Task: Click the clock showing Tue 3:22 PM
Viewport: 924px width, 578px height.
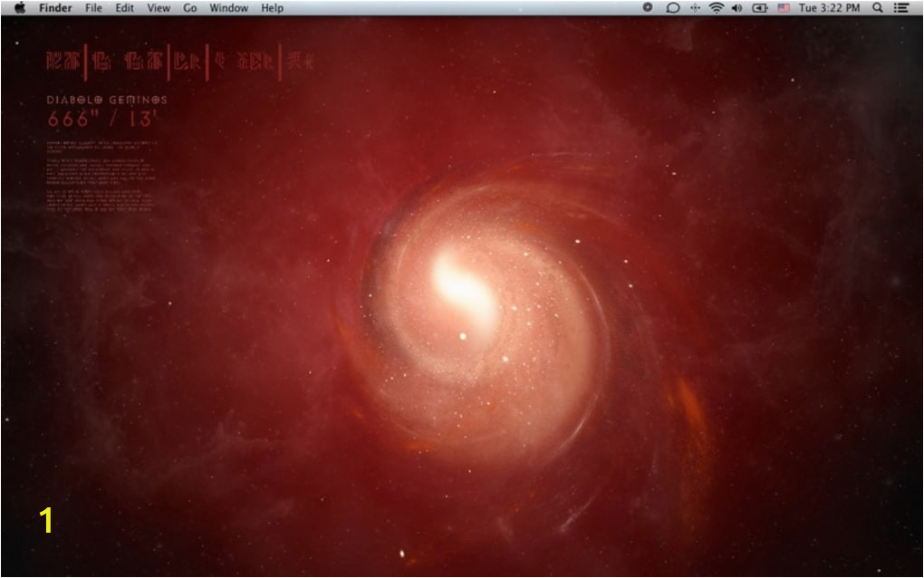Action: 829,7
